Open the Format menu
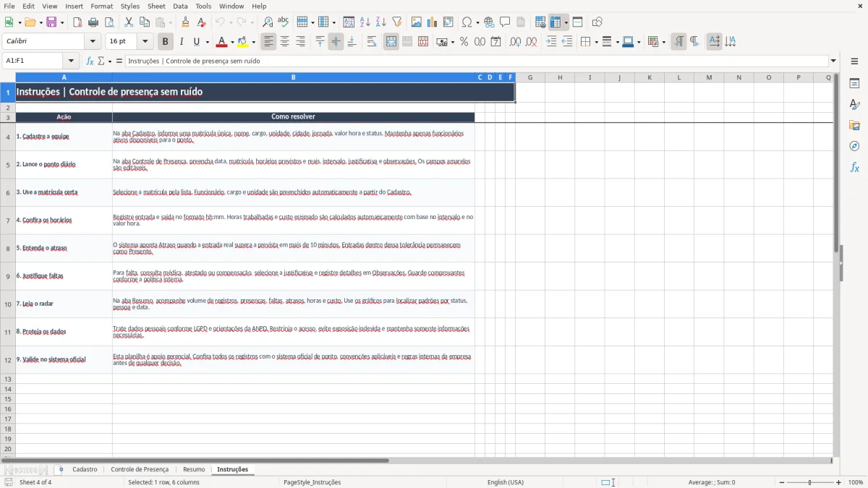Image resolution: width=868 pixels, height=488 pixels. (x=101, y=6)
